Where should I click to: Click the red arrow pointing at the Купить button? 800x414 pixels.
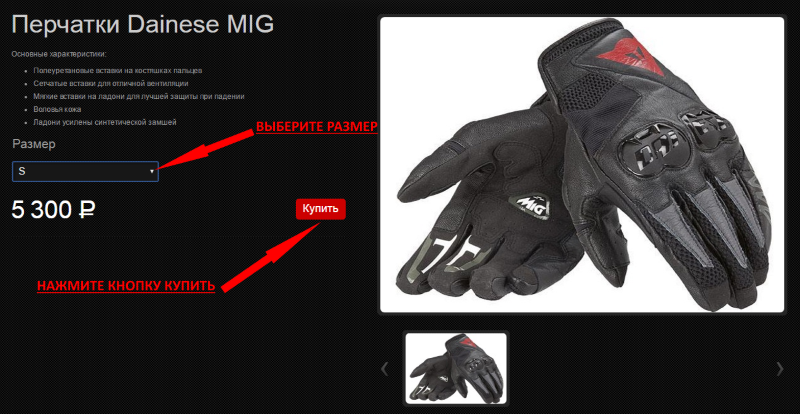coord(271,257)
